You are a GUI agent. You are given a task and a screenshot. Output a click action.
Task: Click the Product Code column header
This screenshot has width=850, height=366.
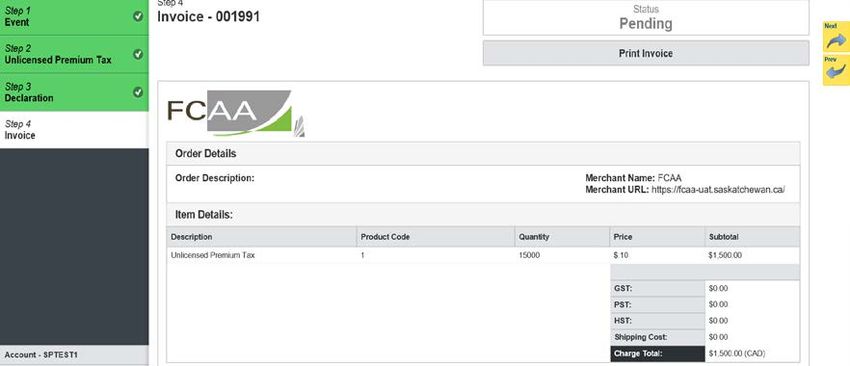[436, 237]
